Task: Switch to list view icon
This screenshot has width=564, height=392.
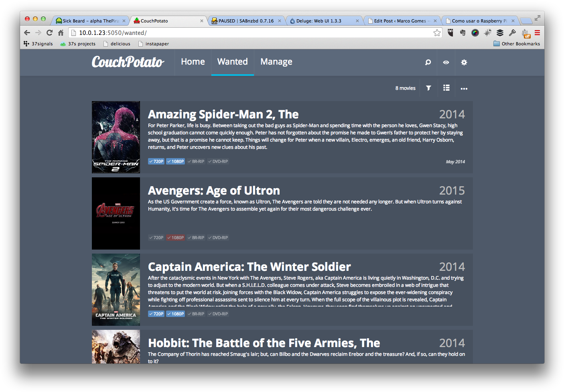Action: tap(446, 88)
